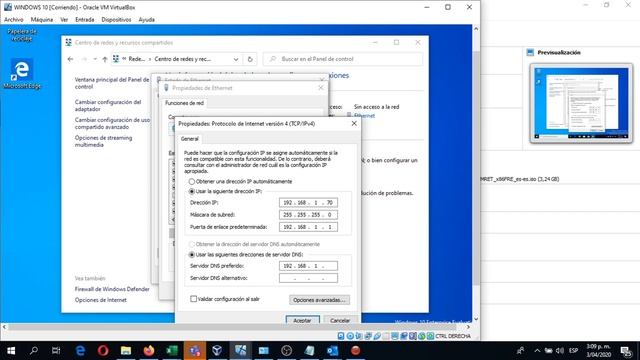Screen dimensions: 640x360
Task: Launch Firefox from the taskbar
Action: pyautogui.click(x=149, y=351)
